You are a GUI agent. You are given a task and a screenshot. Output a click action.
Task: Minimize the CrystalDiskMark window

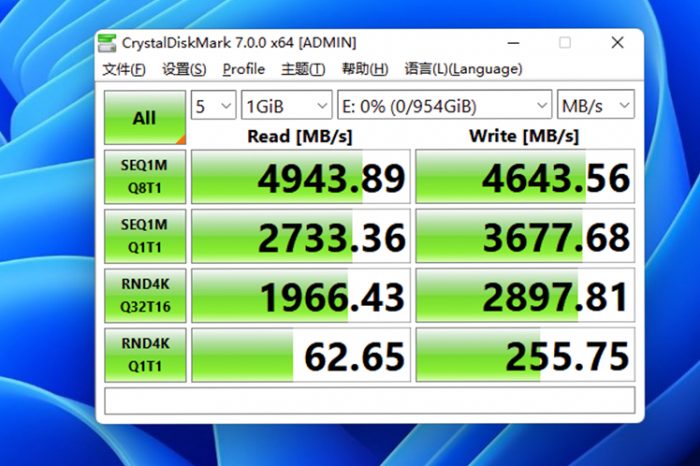[513, 43]
